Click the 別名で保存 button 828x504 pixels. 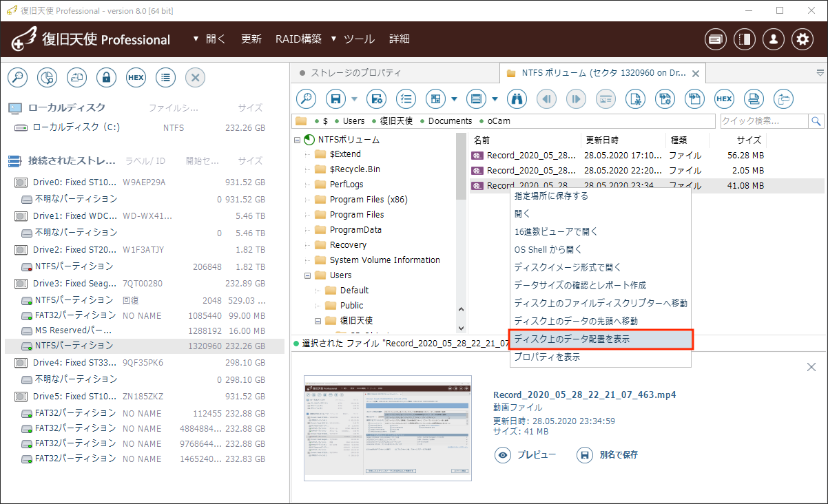coord(608,455)
